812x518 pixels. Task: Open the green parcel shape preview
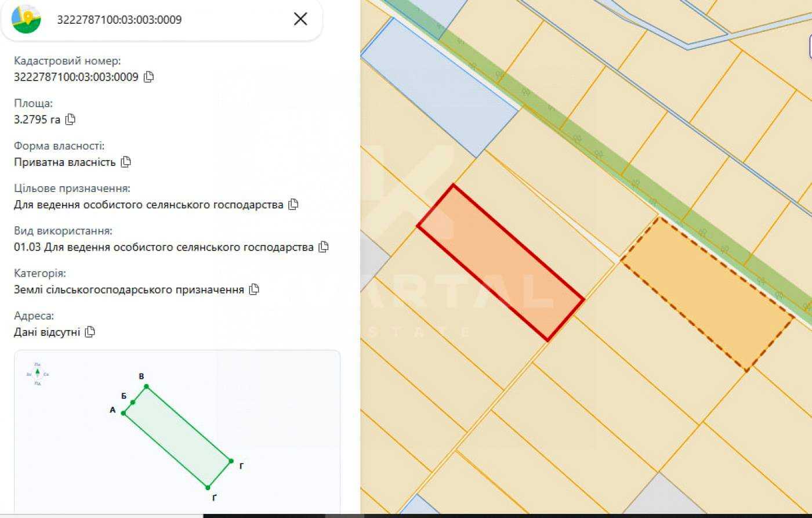(177, 436)
